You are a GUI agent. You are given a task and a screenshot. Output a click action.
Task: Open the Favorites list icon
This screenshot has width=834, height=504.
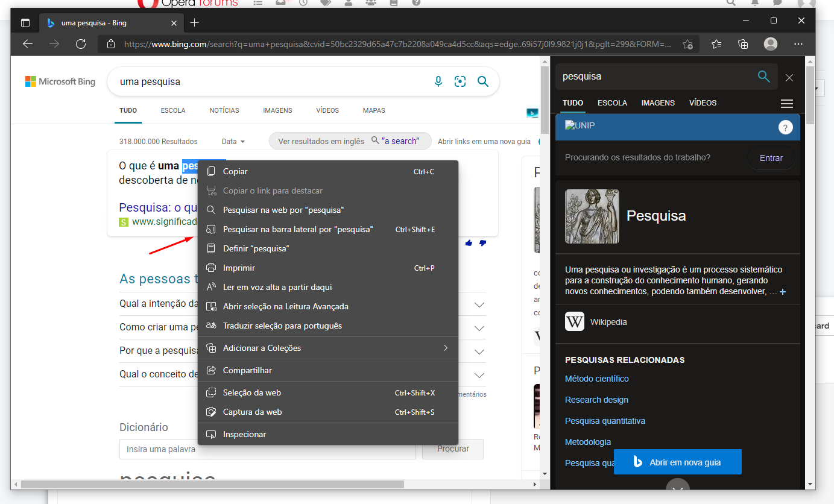click(716, 44)
